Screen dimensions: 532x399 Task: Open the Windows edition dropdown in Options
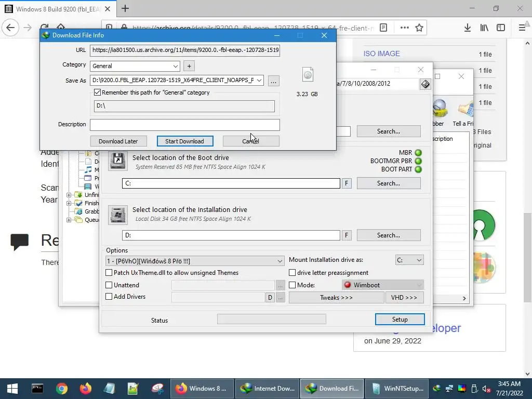pos(195,261)
